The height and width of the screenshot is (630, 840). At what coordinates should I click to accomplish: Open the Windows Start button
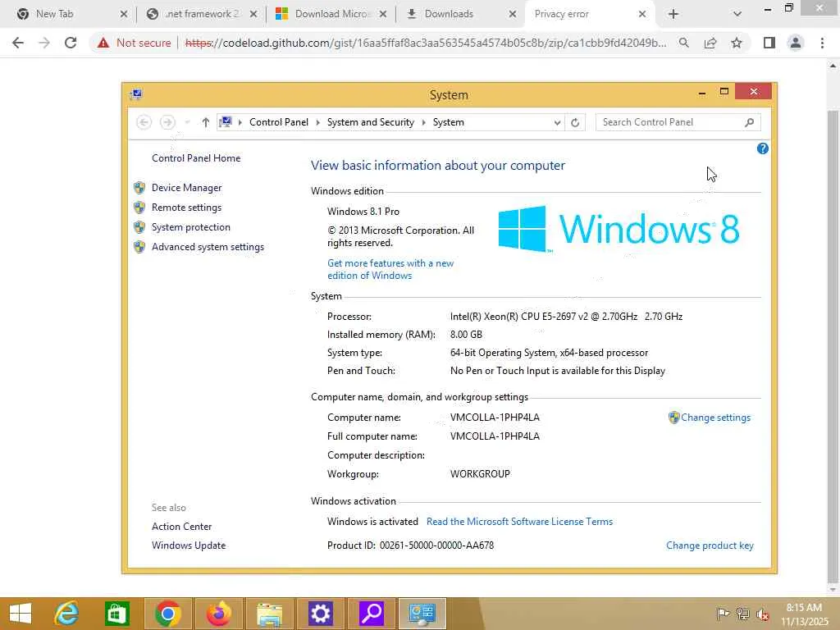pos(21,614)
